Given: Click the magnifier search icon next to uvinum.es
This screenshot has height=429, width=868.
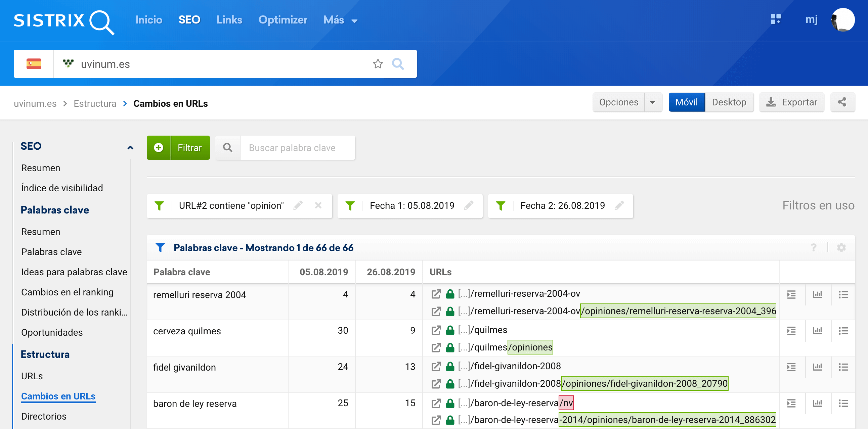Looking at the screenshot, I should tap(398, 64).
